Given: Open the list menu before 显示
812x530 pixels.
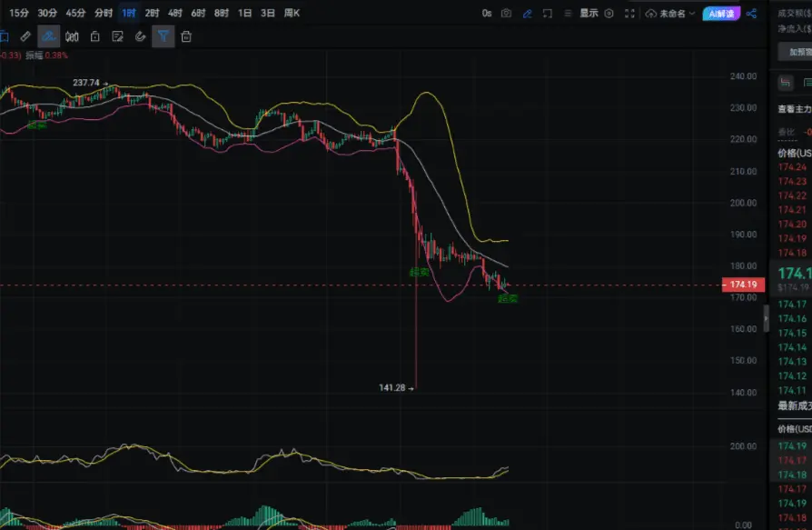Looking at the screenshot, I should tap(568, 14).
